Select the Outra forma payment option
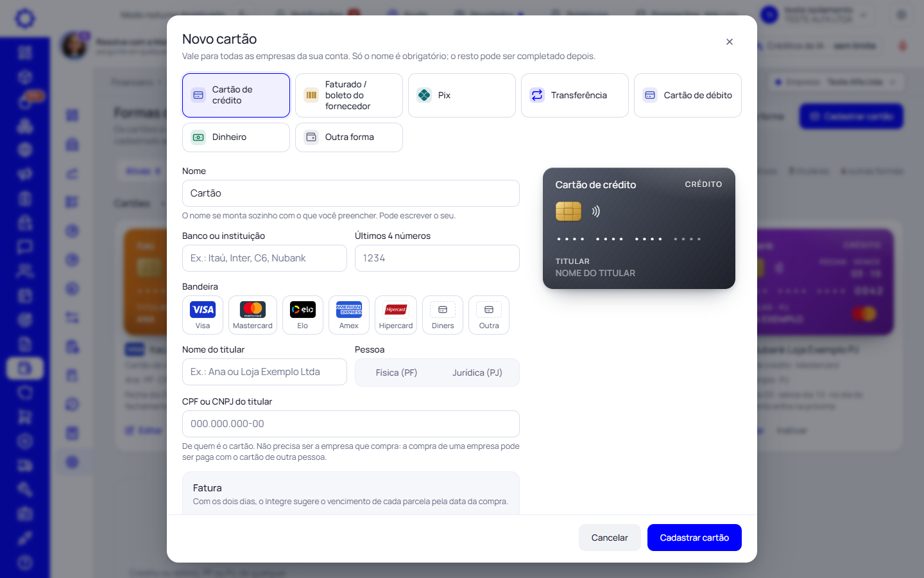This screenshot has width=924, height=578. coord(349,137)
